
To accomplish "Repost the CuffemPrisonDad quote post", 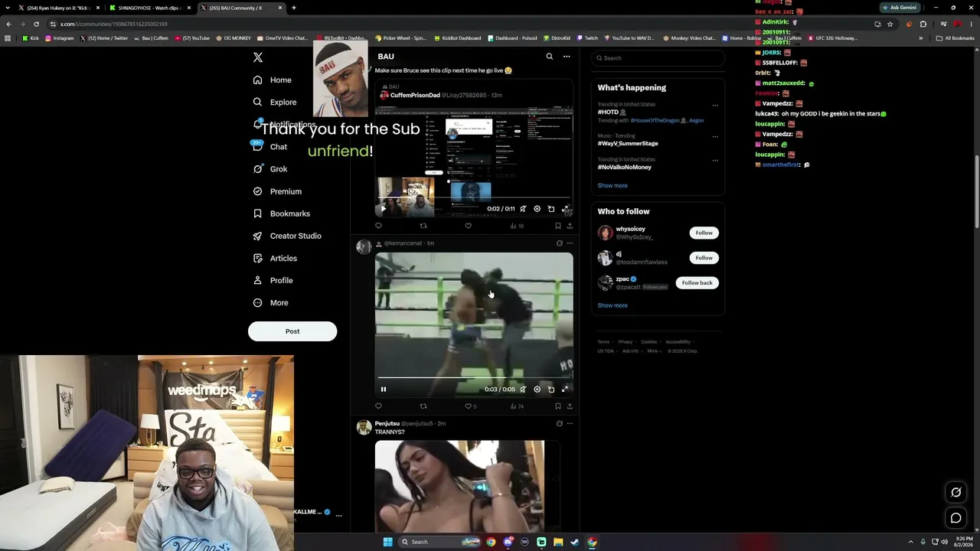I will 423,226.
